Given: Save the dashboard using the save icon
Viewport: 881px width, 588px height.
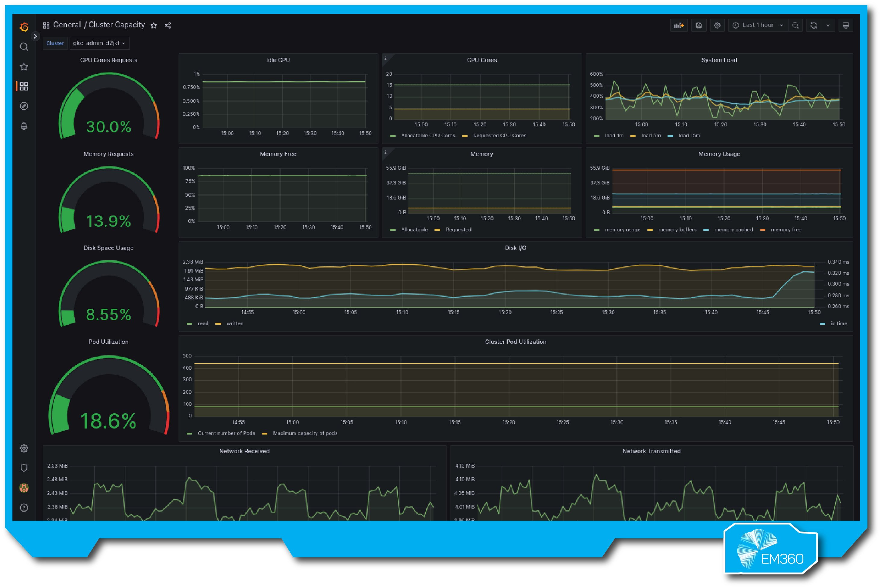Looking at the screenshot, I should pyautogui.click(x=699, y=26).
